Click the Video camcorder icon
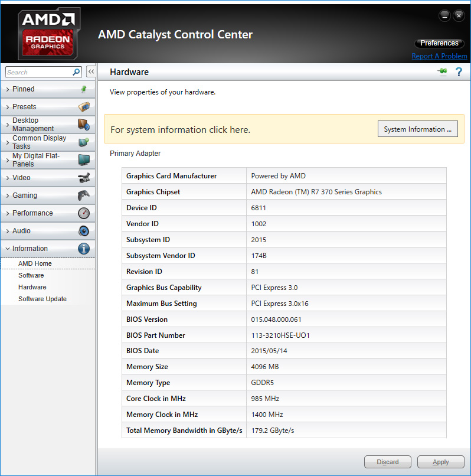The width and height of the screenshot is (471, 476). tap(84, 178)
